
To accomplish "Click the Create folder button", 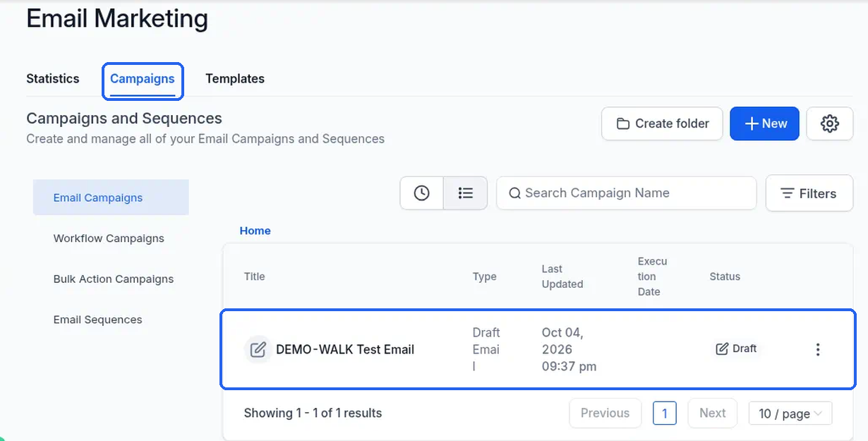I will pyautogui.click(x=662, y=123).
